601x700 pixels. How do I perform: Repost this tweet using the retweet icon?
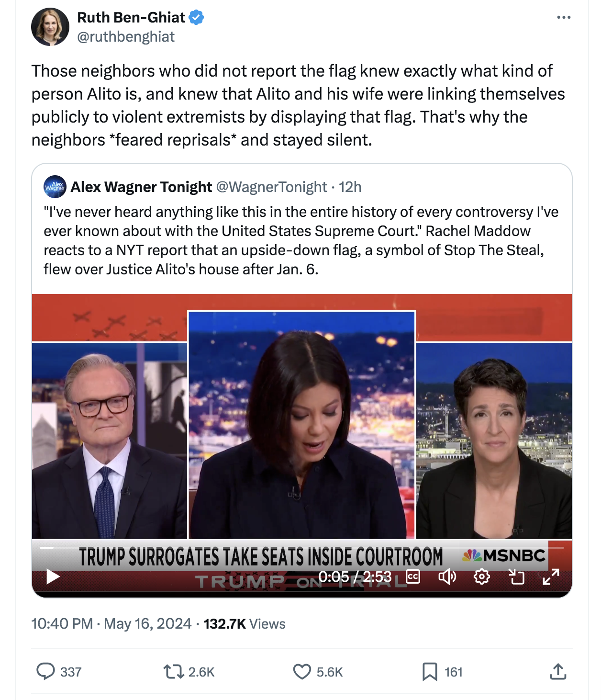(174, 671)
